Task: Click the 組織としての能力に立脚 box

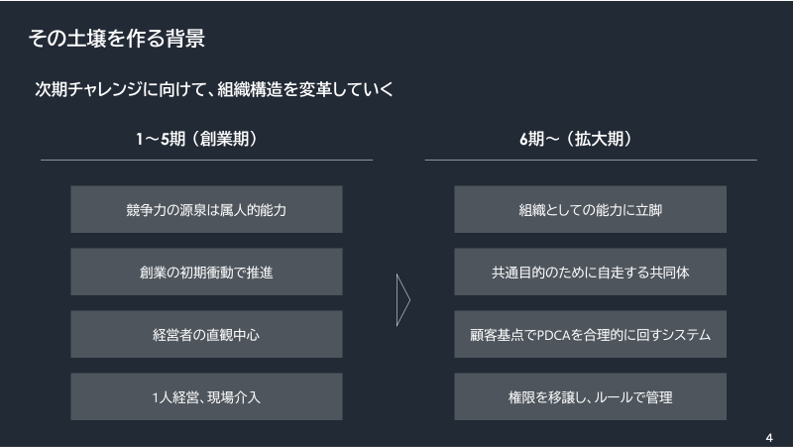Action: pos(590,209)
